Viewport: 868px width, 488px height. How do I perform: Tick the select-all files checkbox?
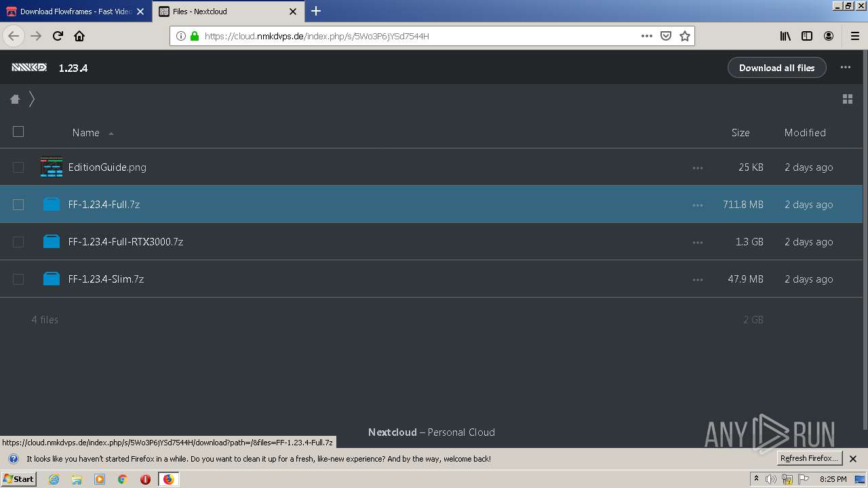tap(18, 131)
